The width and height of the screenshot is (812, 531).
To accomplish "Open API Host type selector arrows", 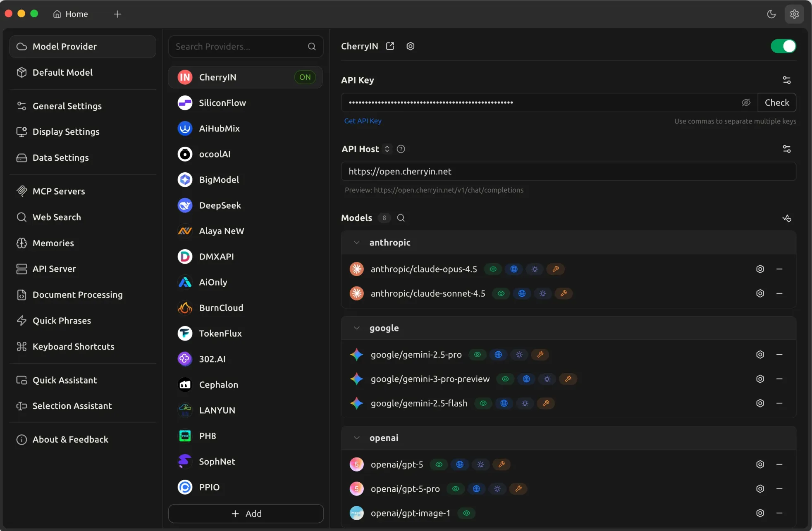I will (387, 149).
